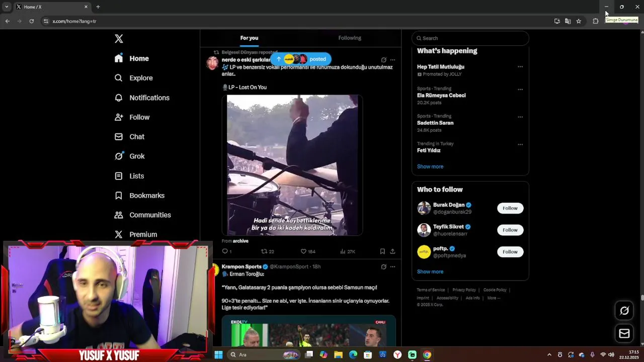Open more options for Sadettin Saran trend
The width and height of the screenshot is (644, 362).
tap(520, 117)
